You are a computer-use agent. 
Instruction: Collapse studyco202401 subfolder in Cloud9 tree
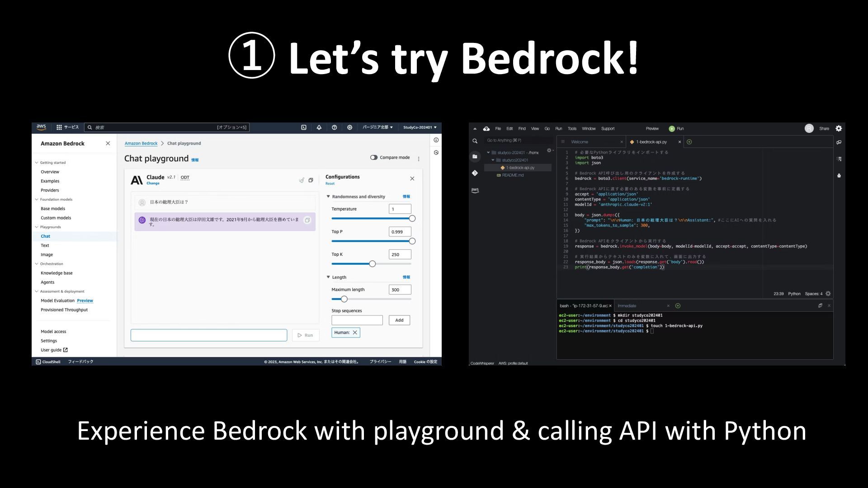(x=493, y=160)
